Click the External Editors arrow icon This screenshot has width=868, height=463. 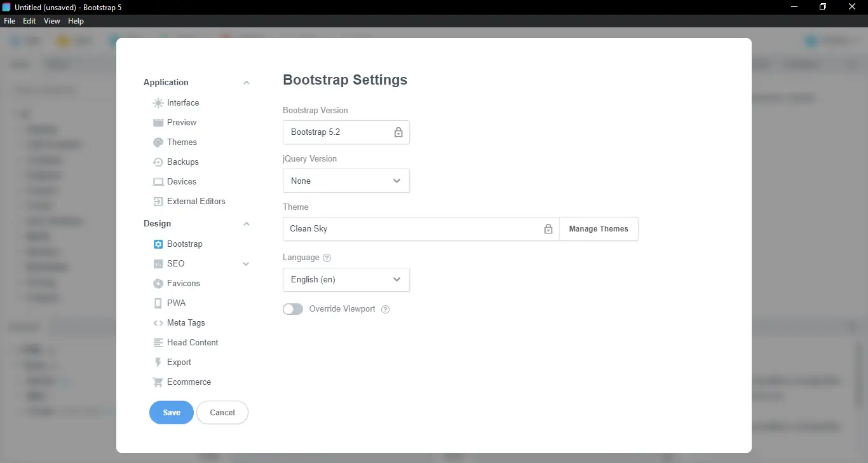point(158,202)
